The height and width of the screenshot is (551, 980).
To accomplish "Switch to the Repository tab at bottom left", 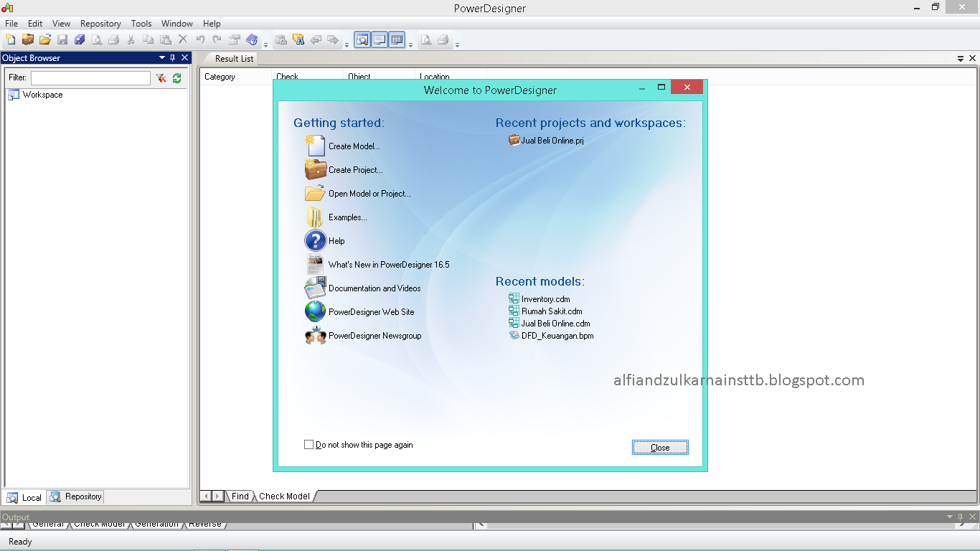I will [x=75, y=496].
